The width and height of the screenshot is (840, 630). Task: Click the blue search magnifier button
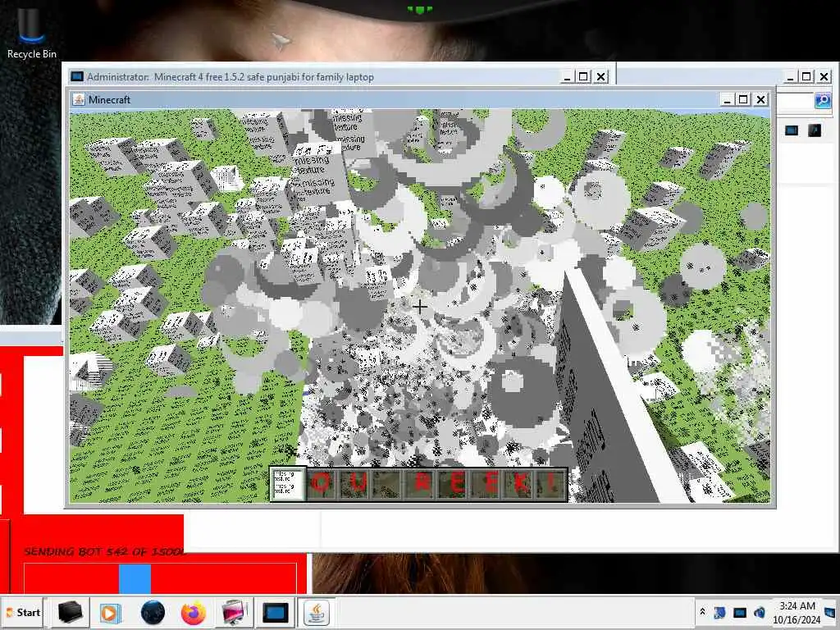click(822, 100)
